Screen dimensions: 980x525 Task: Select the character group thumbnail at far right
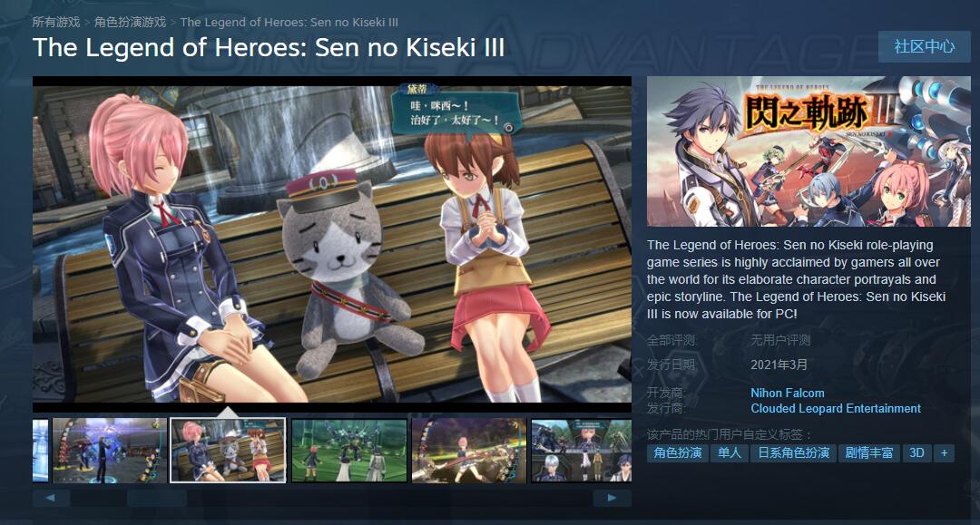(x=582, y=451)
